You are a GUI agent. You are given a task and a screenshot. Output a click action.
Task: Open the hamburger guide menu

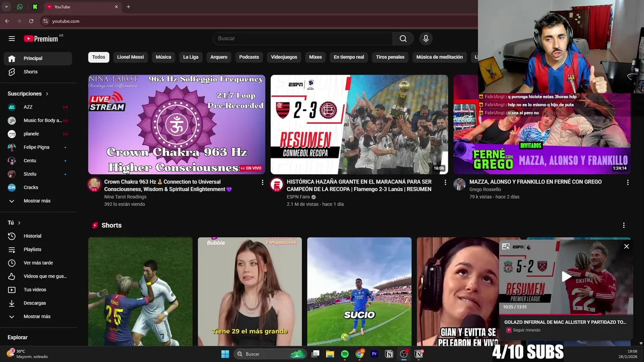pyautogui.click(x=12, y=39)
